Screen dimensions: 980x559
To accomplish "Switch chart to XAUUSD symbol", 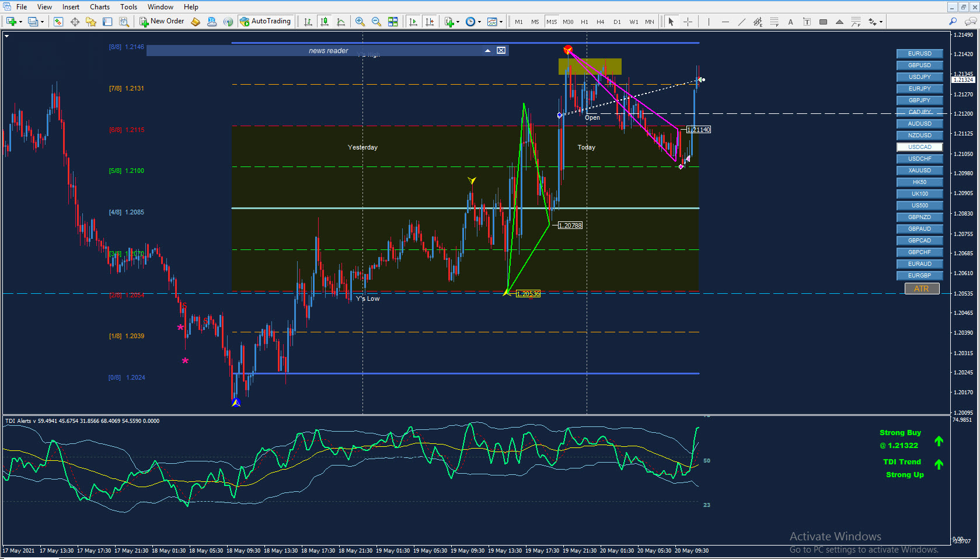I will click(x=919, y=171).
